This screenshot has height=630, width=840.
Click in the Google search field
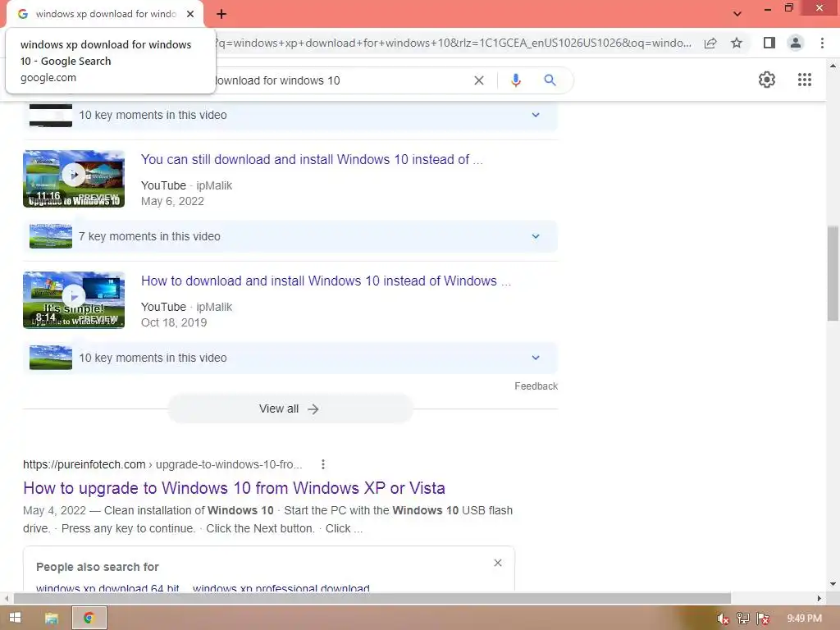[343, 80]
